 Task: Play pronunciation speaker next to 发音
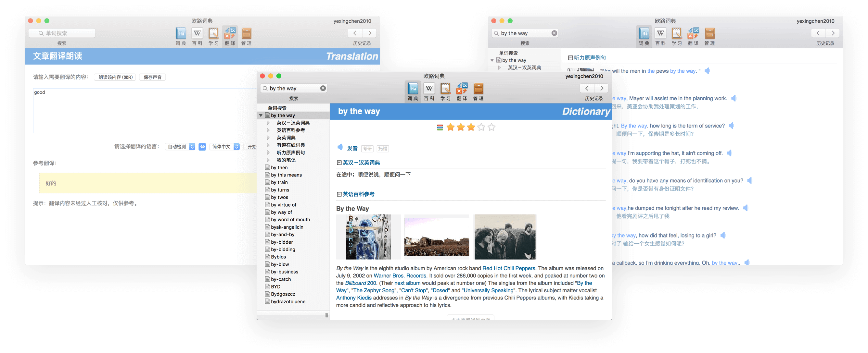tap(340, 147)
